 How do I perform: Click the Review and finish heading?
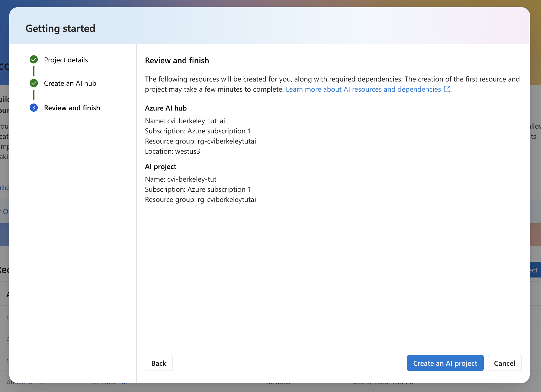[177, 60]
